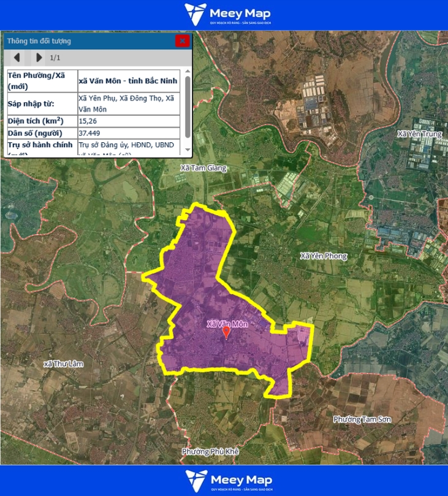Select the Phường Phù Khê map label
This screenshot has width=448, height=496.
(x=210, y=451)
